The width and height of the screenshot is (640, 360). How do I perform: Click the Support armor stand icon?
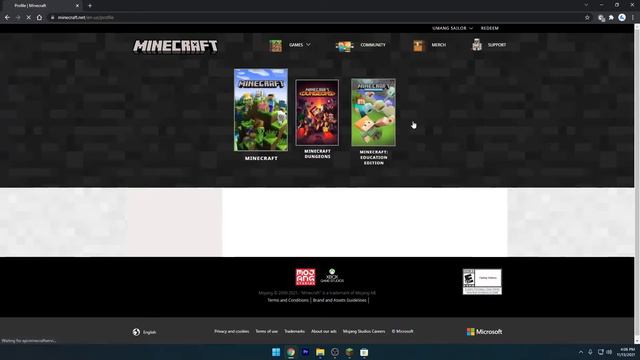click(477, 45)
